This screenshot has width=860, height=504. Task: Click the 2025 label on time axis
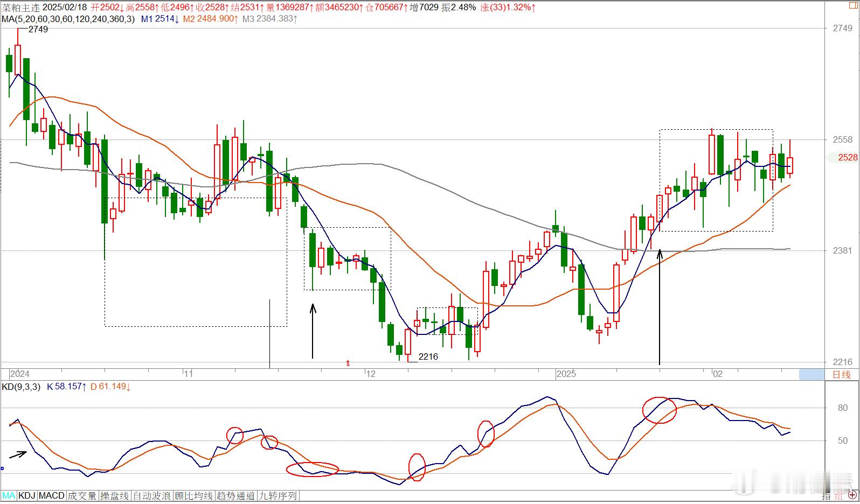pyautogui.click(x=567, y=374)
